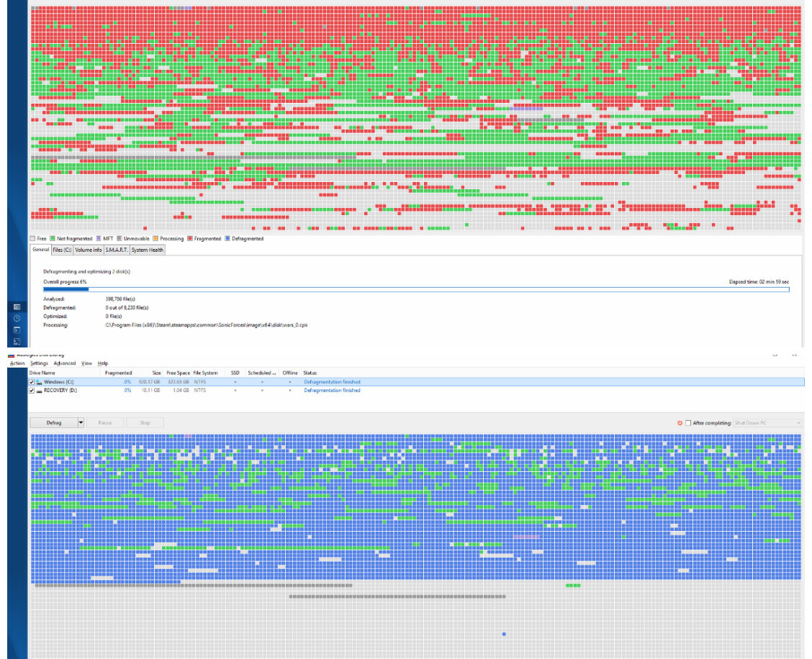Click the bottom icon in the left sidebar
The image size is (812, 659).
point(17,341)
